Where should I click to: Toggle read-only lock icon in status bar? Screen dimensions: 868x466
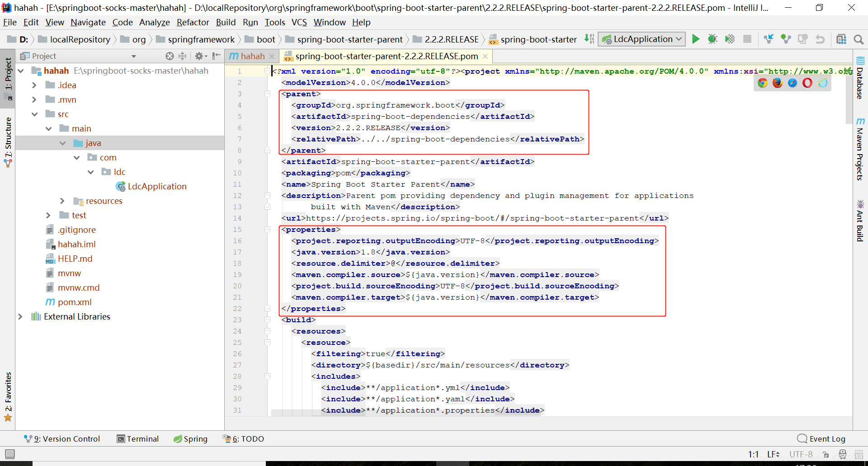coord(826,454)
